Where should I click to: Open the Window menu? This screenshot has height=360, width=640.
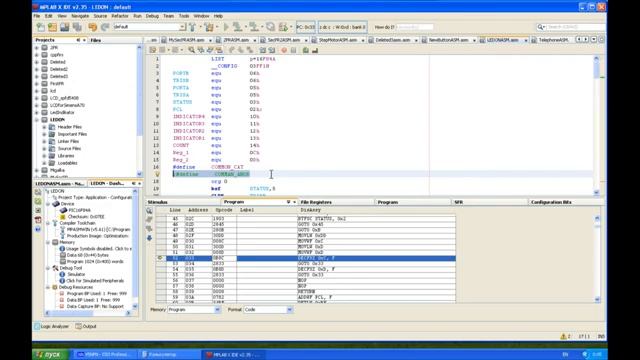pyautogui.click(x=201, y=16)
